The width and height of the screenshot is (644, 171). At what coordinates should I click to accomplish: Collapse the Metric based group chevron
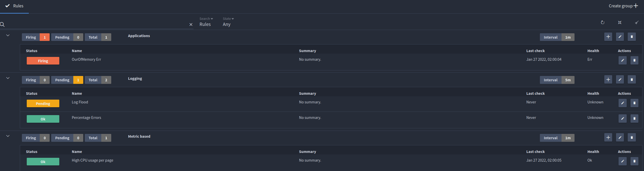(x=8, y=136)
